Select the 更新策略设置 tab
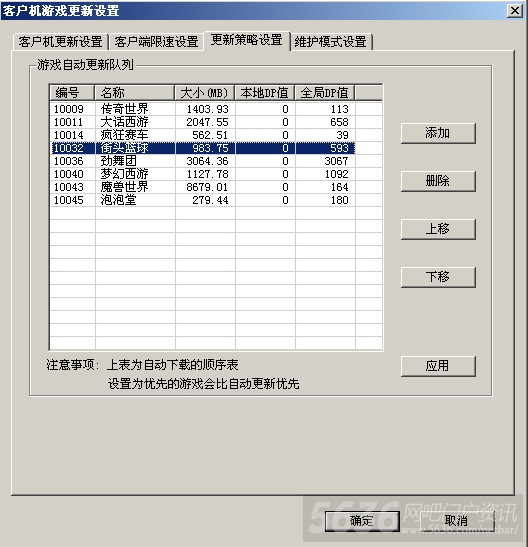 [x=247, y=40]
